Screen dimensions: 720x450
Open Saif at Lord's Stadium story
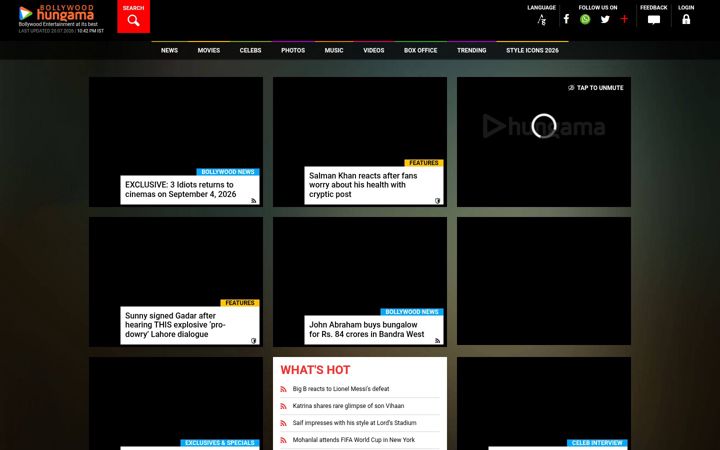tap(354, 423)
